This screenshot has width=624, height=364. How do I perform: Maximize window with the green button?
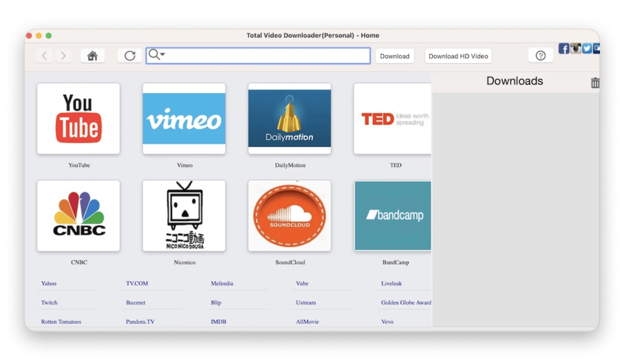click(x=48, y=36)
